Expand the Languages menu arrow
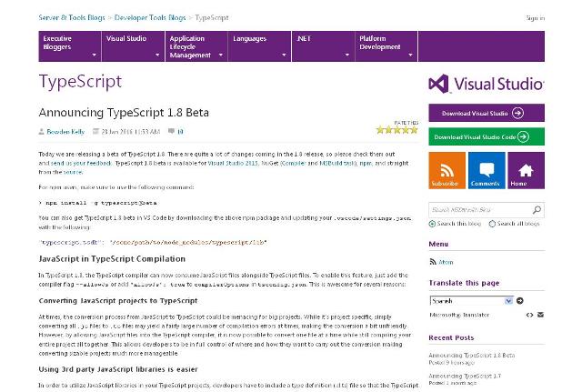Image resolution: width=582 pixels, height=392 pixels. (284, 55)
